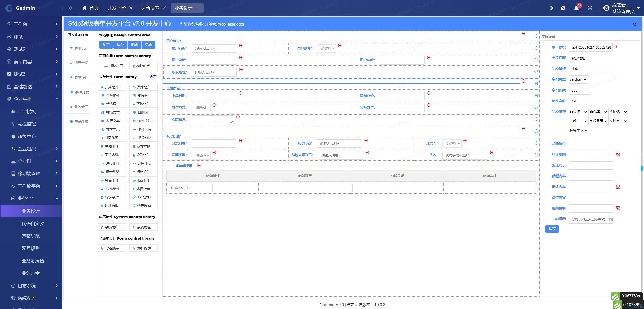The image size is (644, 309).
Task: Click the notification bell icon
Action: [576, 8]
